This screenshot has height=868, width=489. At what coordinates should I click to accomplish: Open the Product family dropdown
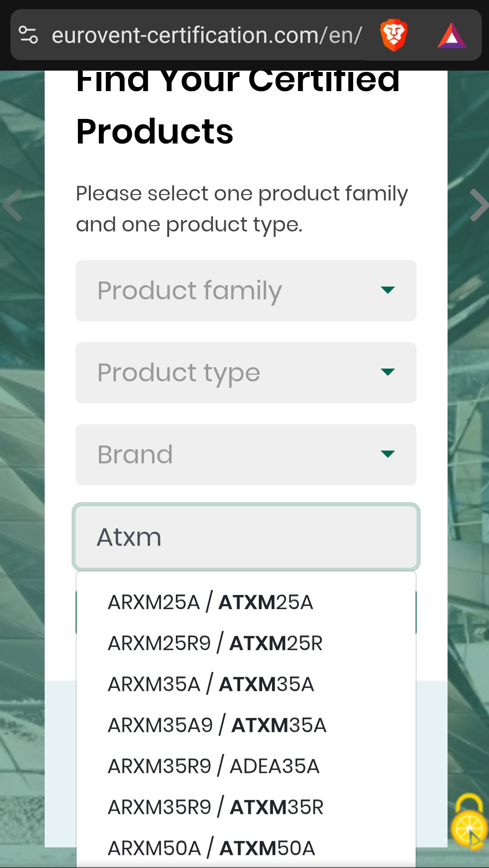click(246, 291)
